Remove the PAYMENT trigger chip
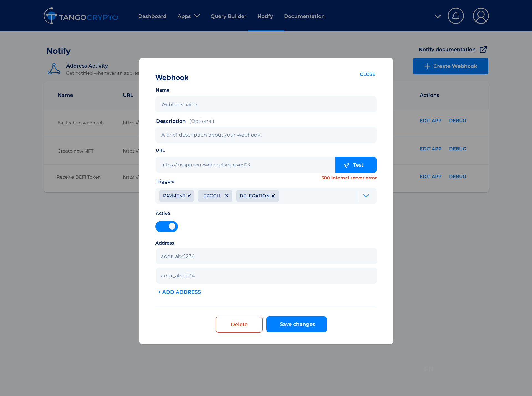Screen dimensions: 532x396 [189, 196]
